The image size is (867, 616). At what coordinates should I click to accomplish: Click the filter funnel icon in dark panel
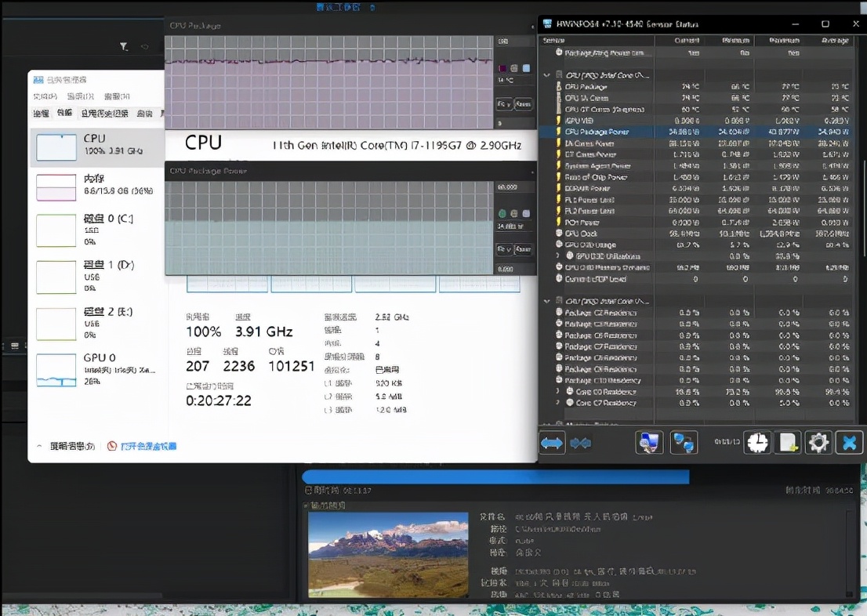pyautogui.click(x=124, y=46)
